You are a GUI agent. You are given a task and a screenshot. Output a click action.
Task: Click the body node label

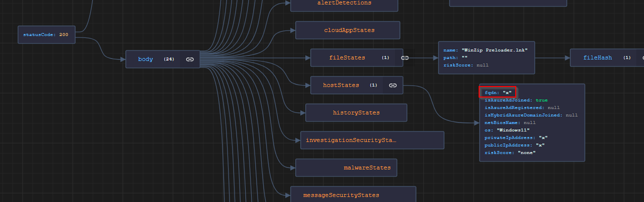(145, 59)
